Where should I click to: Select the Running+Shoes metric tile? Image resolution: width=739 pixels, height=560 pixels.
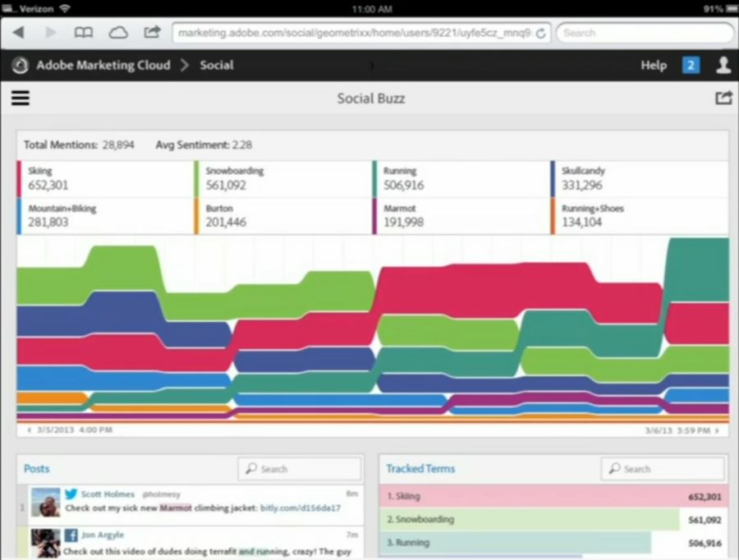point(640,216)
